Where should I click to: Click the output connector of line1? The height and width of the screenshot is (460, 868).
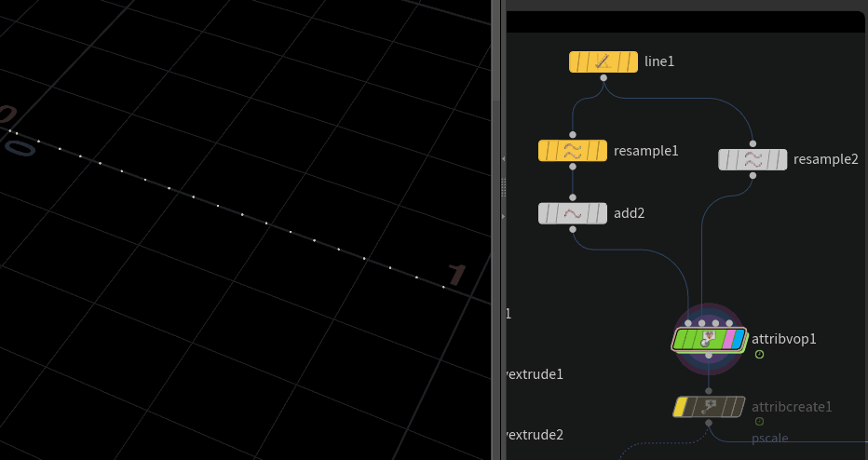tap(604, 78)
